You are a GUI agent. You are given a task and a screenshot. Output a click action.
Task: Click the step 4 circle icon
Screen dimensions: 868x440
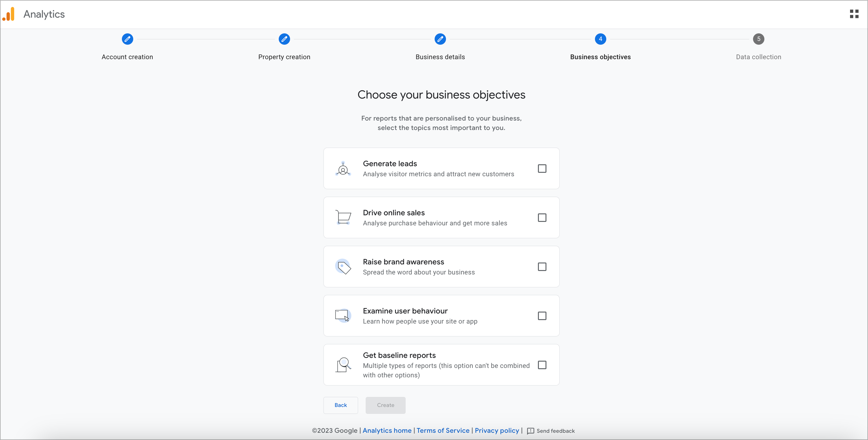pyautogui.click(x=600, y=39)
